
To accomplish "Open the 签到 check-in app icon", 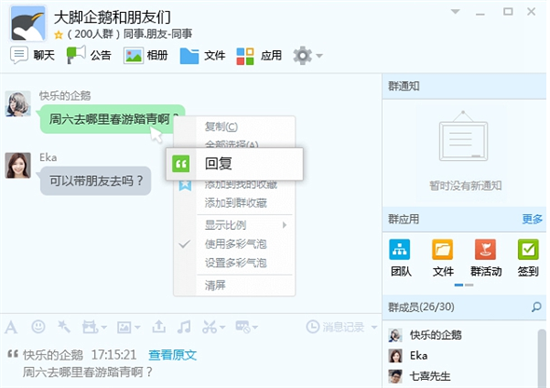I will (x=528, y=258).
